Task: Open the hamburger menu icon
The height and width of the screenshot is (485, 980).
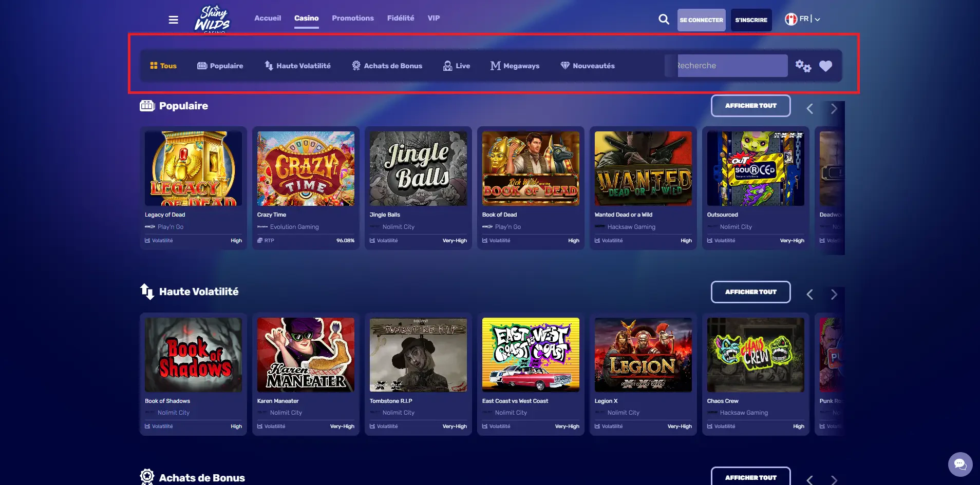Action: [173, 20]
